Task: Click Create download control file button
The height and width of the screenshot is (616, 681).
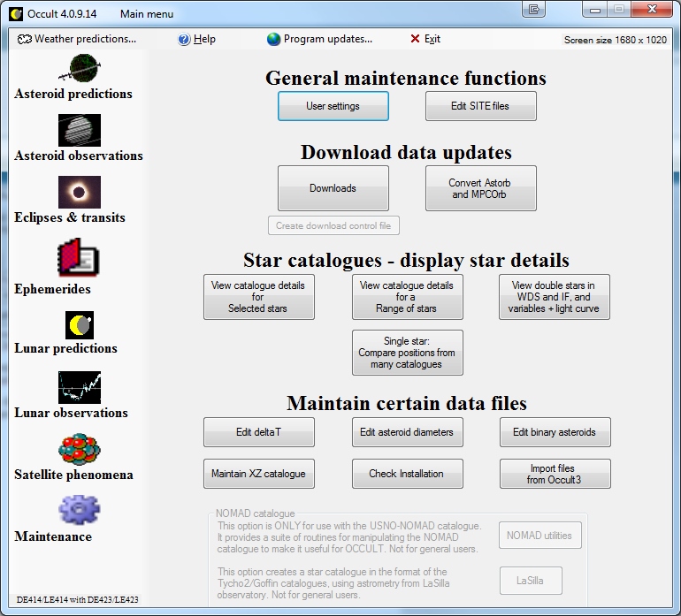Action: (333, 225)
